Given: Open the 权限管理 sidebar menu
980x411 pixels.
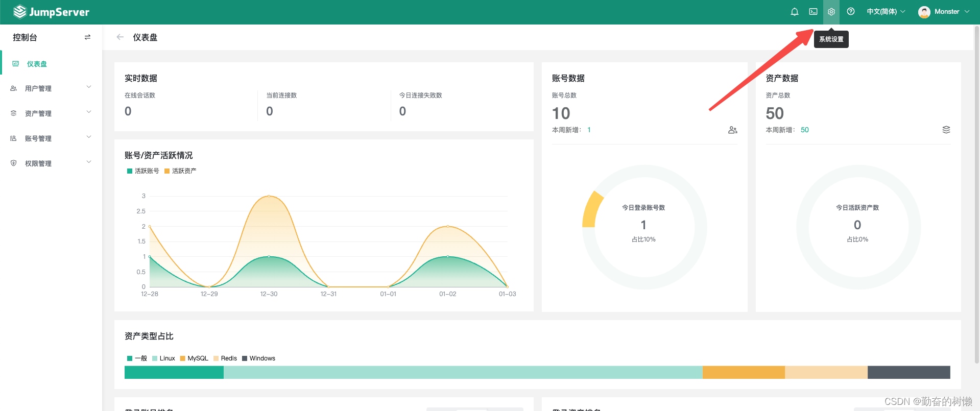Looking at the screenshot, I should coord(51,163).
